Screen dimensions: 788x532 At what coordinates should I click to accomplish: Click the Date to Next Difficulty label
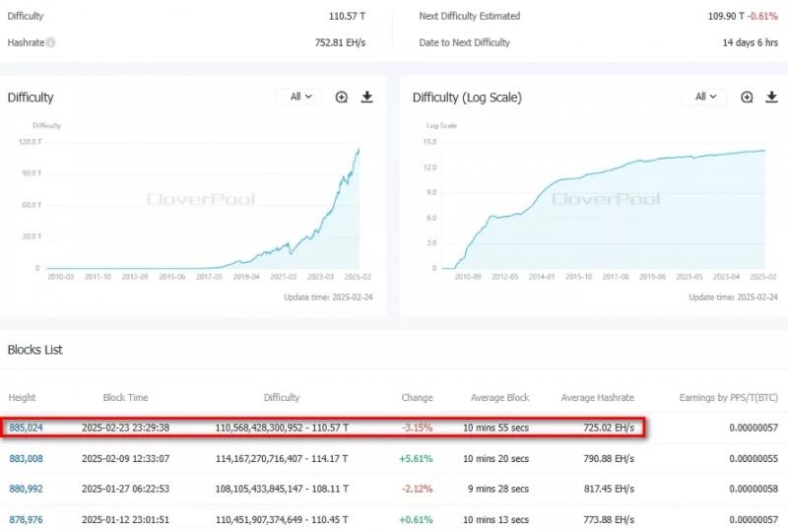(x=464, y=42)
